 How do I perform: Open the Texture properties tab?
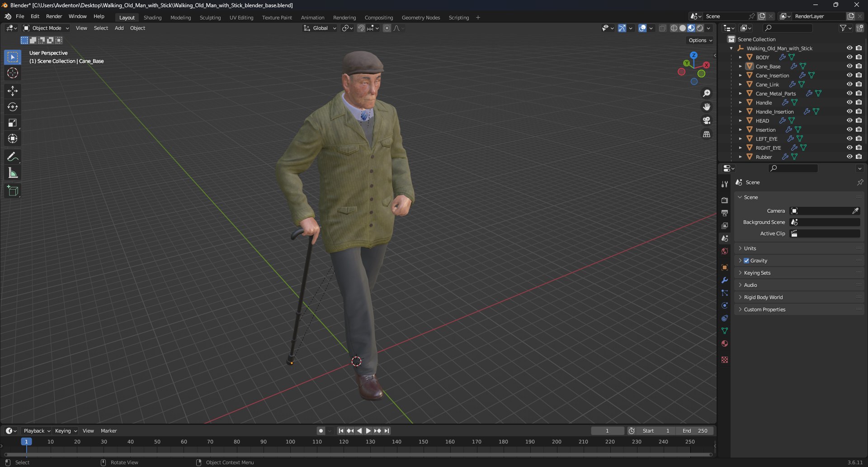[x=725, y=360]
